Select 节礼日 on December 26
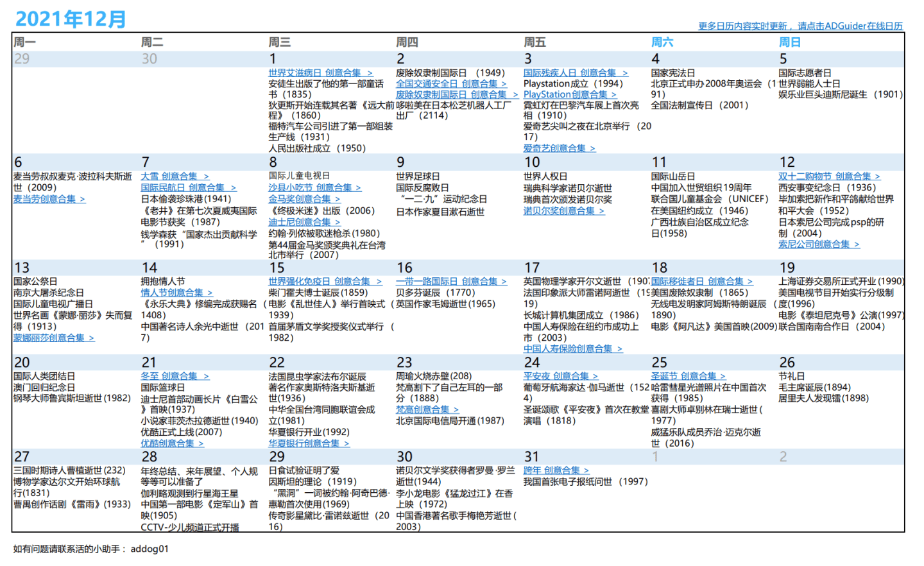The height and width of the screenshot is (566, 924). pyautogui.click(x=792, y=375)
